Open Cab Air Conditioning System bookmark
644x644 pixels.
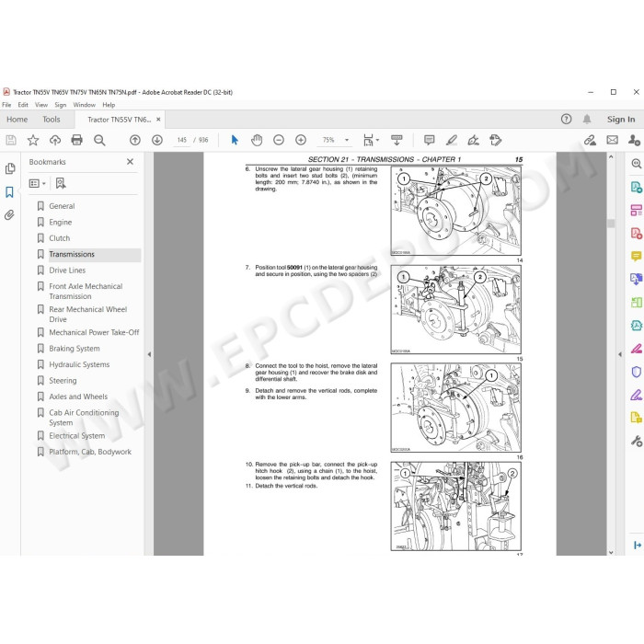[x=84, y=418]
